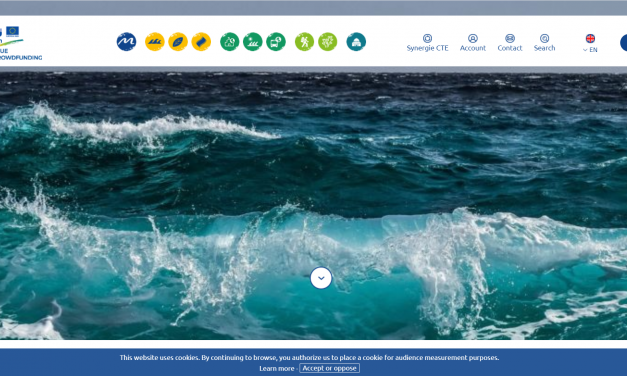Viewport: 627px width, 376px height.
Task: Click the EU crowdfunding logo
Action: pyautogui.click(x=20, y=43)
